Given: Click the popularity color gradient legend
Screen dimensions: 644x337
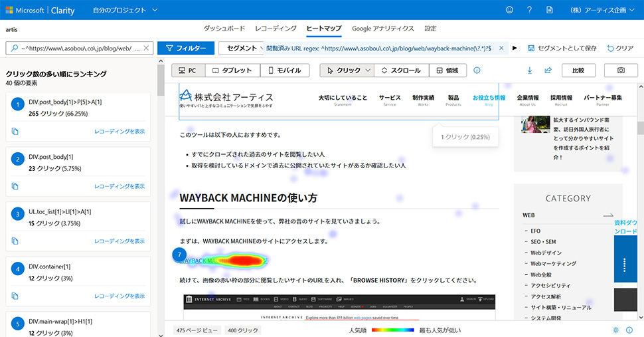Looking at the screenshot, I should pos(392,330).
